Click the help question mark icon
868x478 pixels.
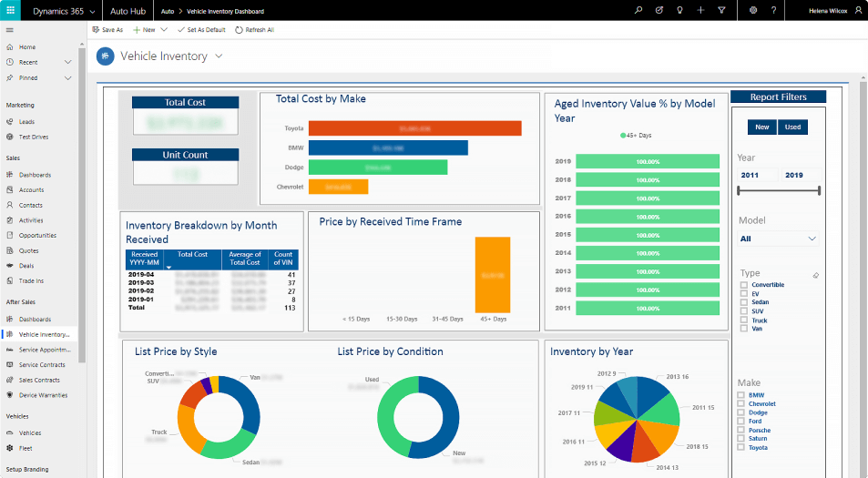(773, 10)
